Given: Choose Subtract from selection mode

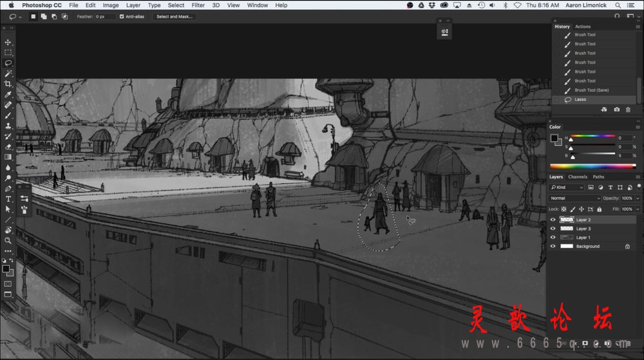Looking at the screenshot, I should [x=54, y=16].
